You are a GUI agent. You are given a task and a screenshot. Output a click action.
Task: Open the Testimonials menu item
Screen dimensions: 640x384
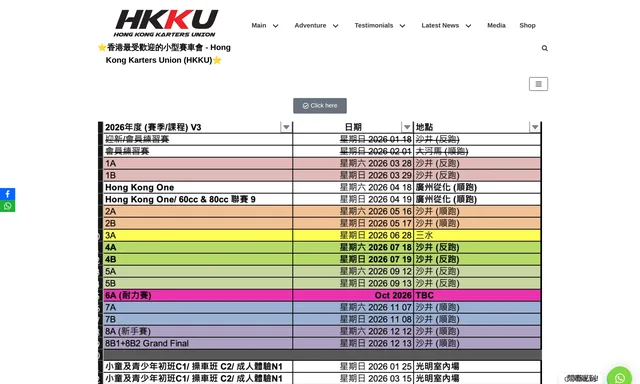pos(373,25)
